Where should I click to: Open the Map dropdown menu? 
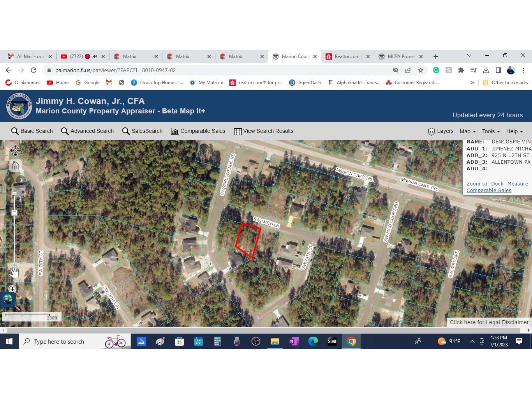(x=467, y=131)
